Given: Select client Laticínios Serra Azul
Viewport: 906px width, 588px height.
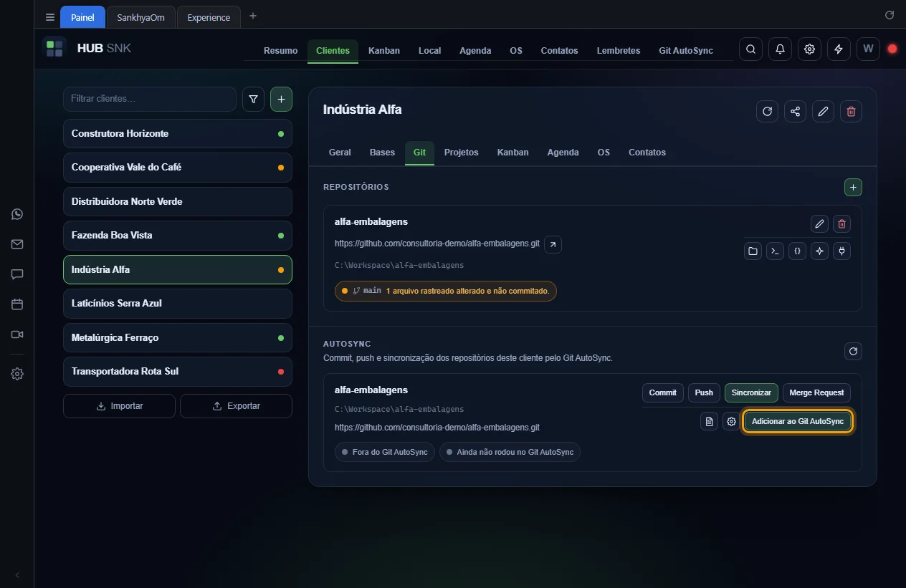Looking at the screenshot, I should 178,304.
